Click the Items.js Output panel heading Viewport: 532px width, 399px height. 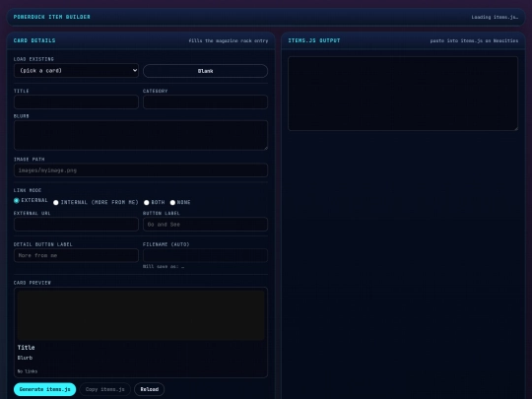pos(314,40)
